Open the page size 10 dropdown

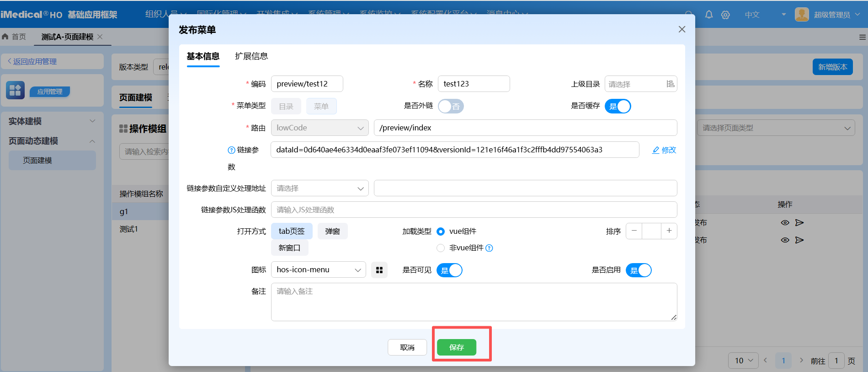(743, 361)
